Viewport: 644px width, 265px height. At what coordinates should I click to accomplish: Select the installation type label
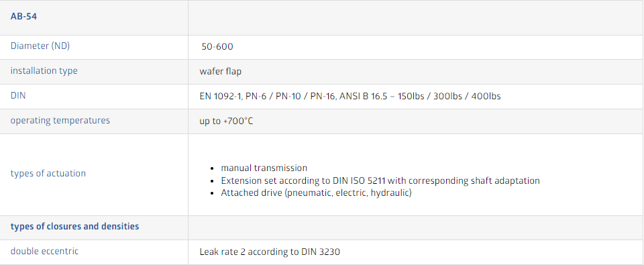tap(44, 70)
